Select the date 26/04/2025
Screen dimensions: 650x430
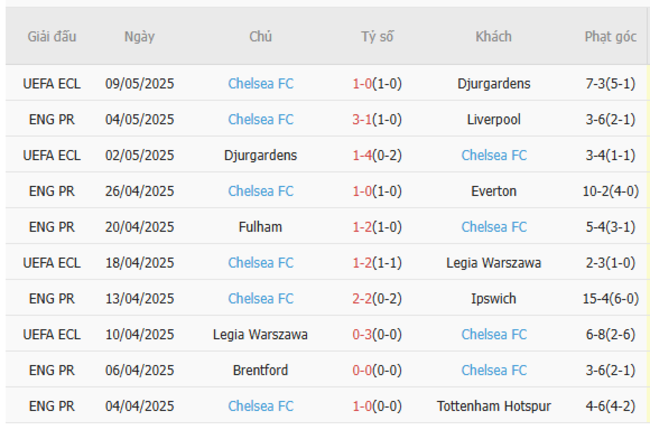coord(139,191)
